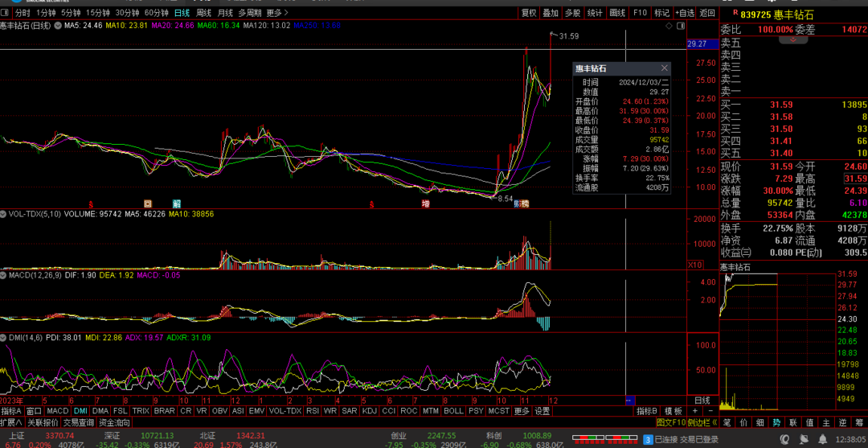Screen dimensions: 868x448
Task: Switch to 分时 intraday chart
Action: (23, 12)
